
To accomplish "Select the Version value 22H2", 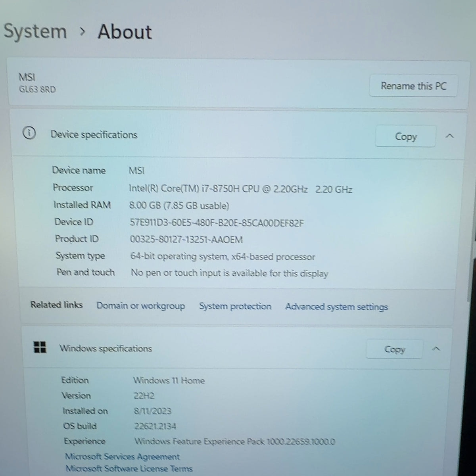I will (144, 396).
